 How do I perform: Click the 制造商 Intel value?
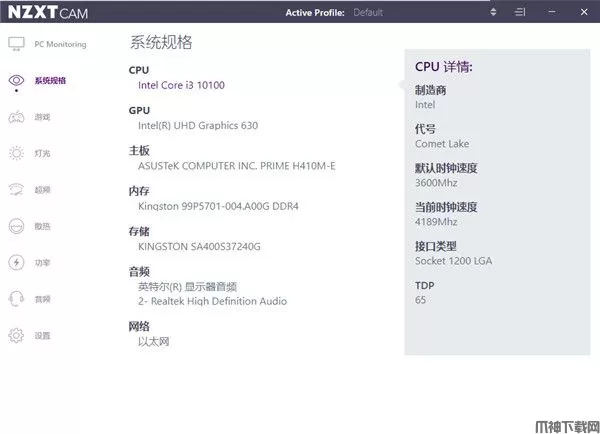pos(425,105)
